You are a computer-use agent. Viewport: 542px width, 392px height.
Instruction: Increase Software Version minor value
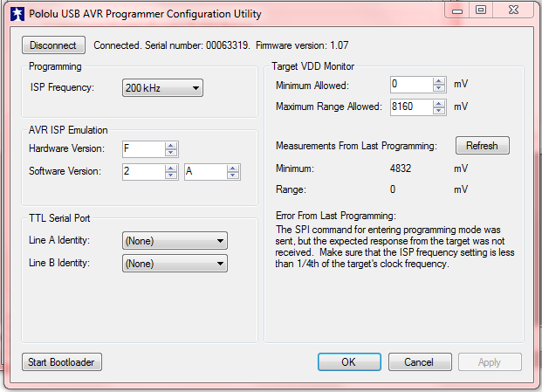pyautogui.click(x=231, y=168)
